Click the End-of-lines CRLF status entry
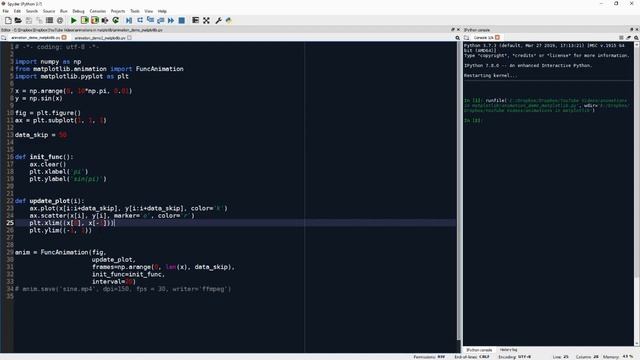Screen dimensions: 640x360 [x=472, y=357]
